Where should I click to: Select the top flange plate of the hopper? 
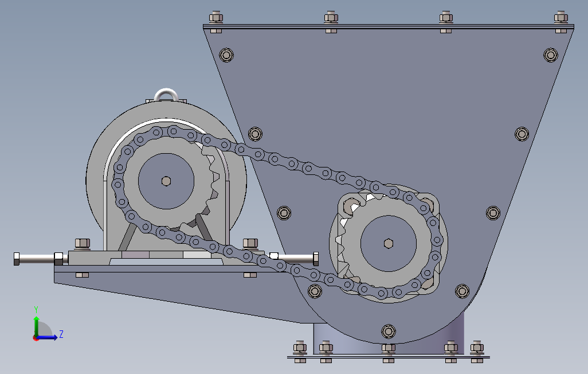[389, 26]
